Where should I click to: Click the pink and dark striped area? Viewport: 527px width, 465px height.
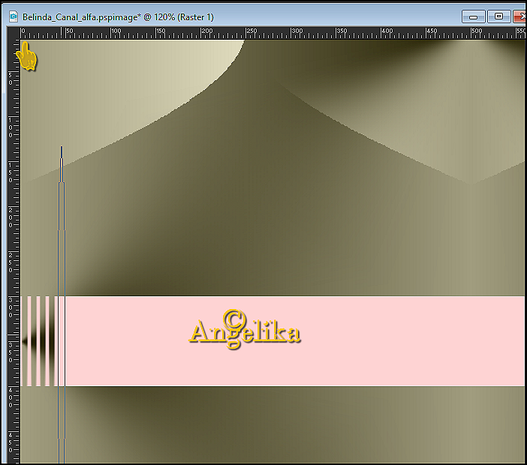(x=42, y=341)
